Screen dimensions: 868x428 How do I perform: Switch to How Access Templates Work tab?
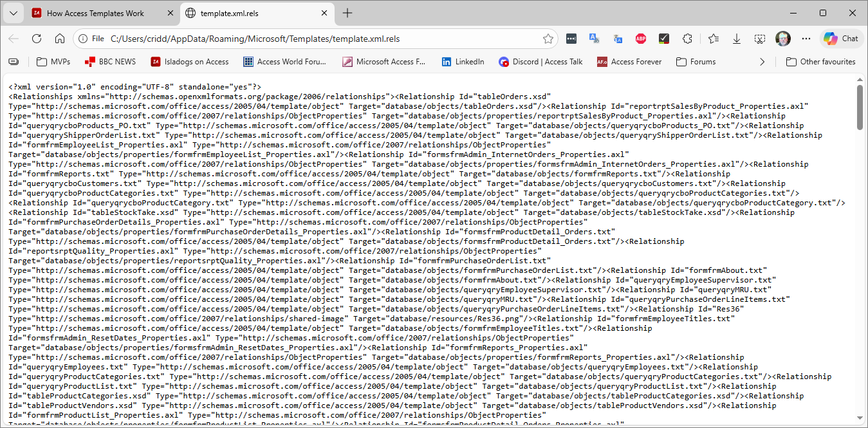95,13
